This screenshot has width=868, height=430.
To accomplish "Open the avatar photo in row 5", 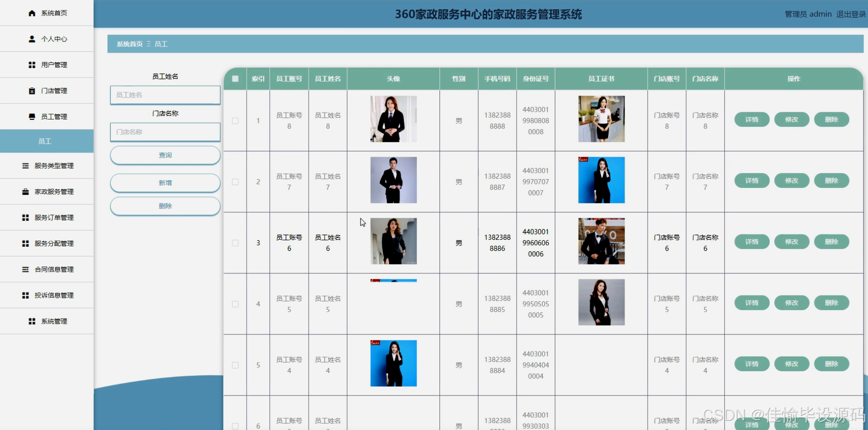I will 394,363.
